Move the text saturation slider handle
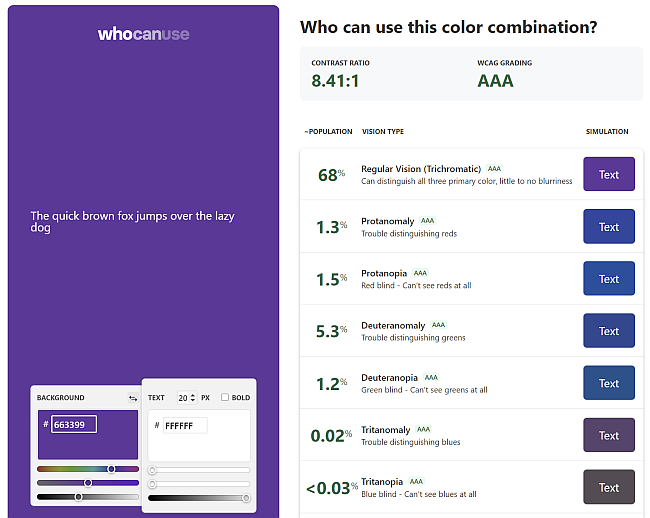The height and width of the screenshot is (518, 650). coord(153,484)
